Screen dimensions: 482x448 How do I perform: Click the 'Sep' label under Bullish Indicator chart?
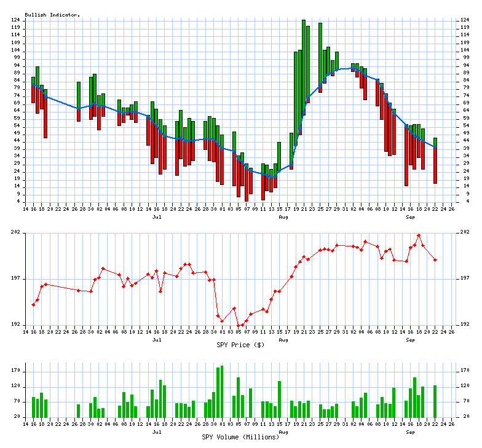click(410, 217)
